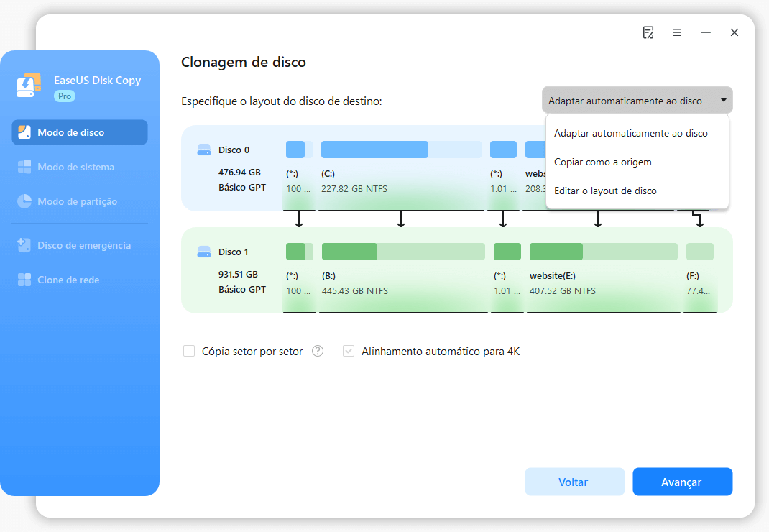Click the Disco 0 C: partition usage bar
The width and height of the screenshot is (769, 532).
click(401, 150)
